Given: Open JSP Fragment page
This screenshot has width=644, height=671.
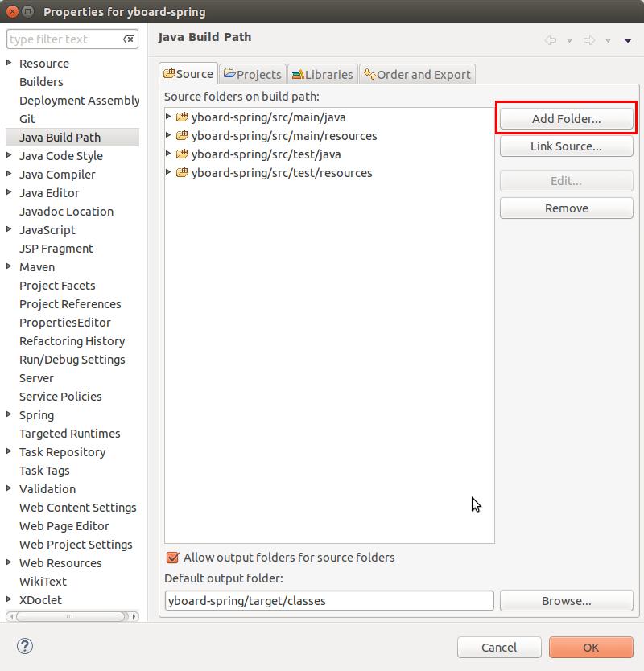Looking at the screenshot, I should click(56, 249).
